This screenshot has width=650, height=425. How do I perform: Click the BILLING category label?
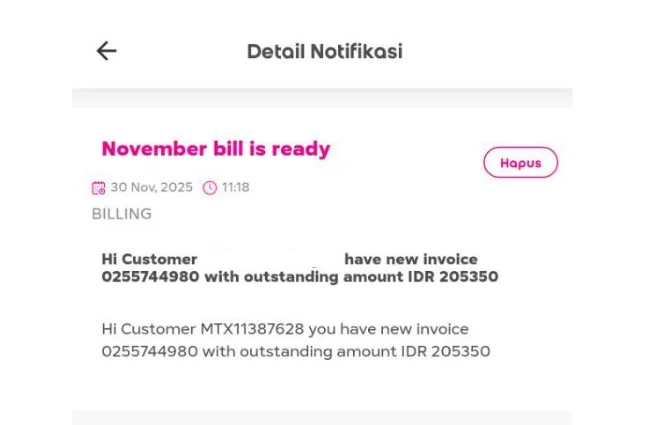pyautogui.click(x=122, y=214)
